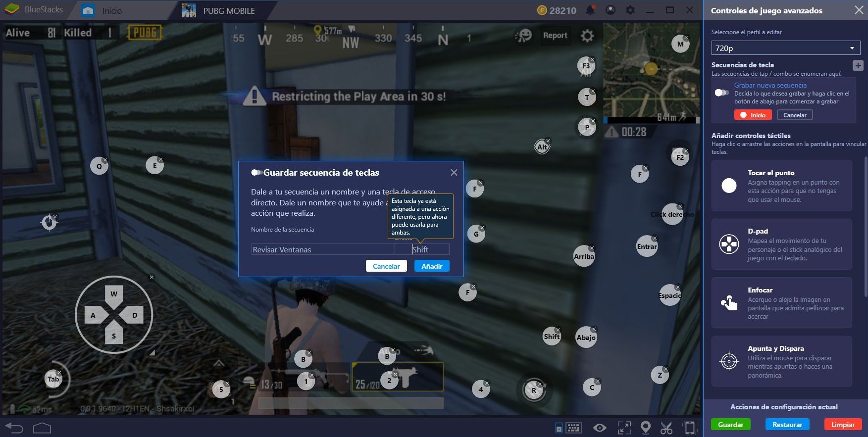Image resolution: width=868 pixels, height=437 pixels.
Task: Click the T key mapping circle
Action: (587, 97)
